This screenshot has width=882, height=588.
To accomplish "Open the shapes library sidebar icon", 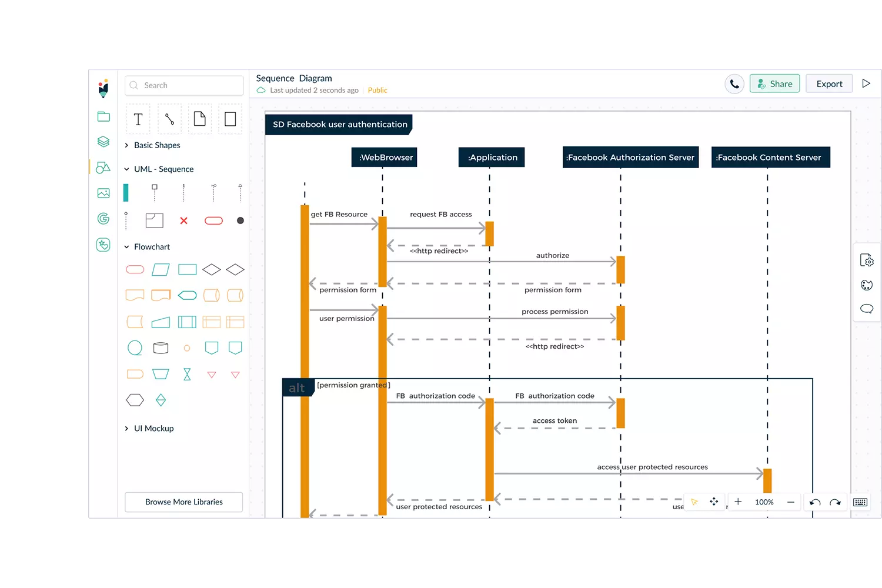I will (103, 168).
